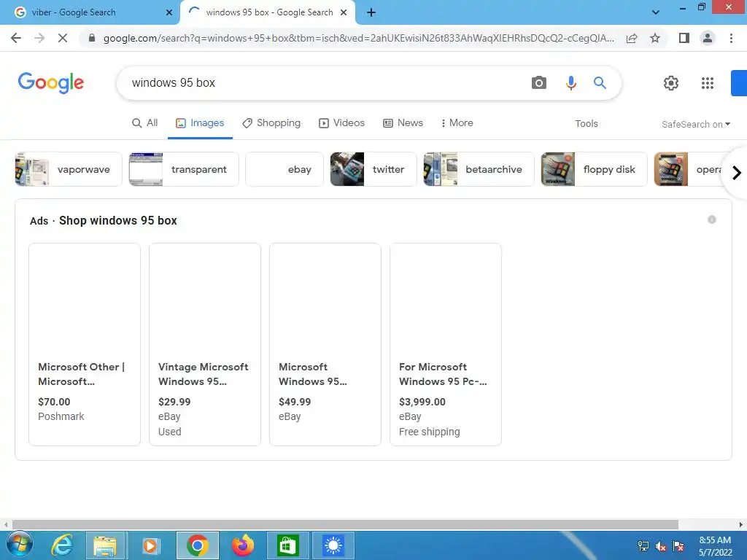Image resolution: width=747 pixels, height=560 pixels.
Task: Open the For Microsoft Windows 95 Pc $3,999.00 listing
Action: (x=446, y=344)
